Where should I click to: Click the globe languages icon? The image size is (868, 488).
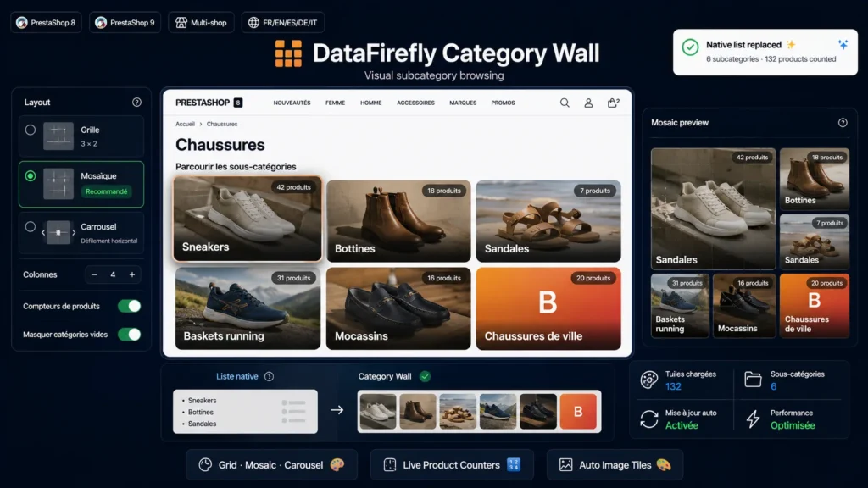[x=253, y=23]
